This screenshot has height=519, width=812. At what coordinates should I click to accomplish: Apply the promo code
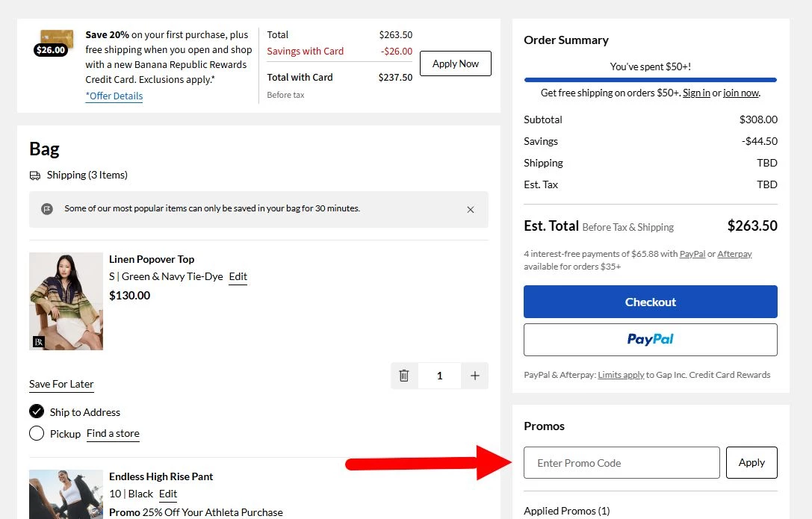751,462
